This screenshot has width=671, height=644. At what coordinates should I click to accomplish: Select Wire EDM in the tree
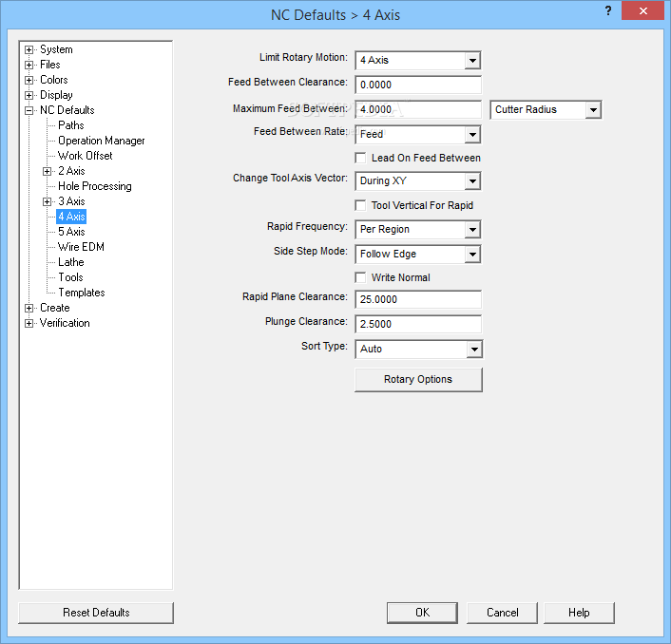click(82, 247)
